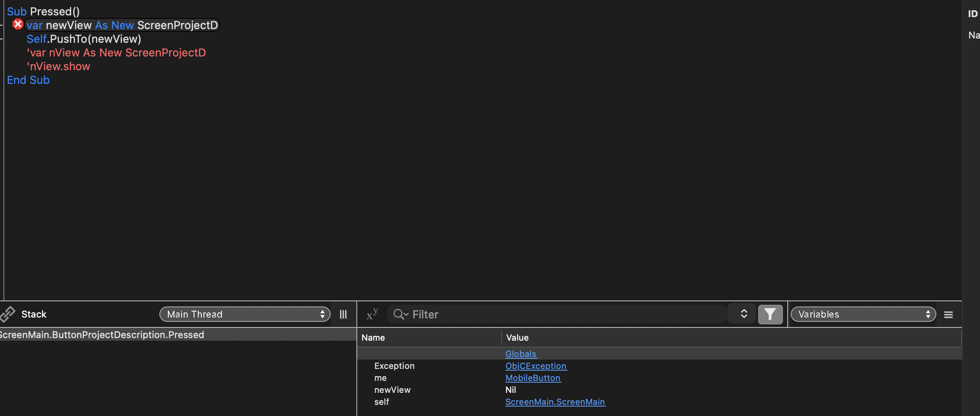Viewport: 980px width, 416px height.
Task: Open the Globals link
Action: click(x=521, y=354)
